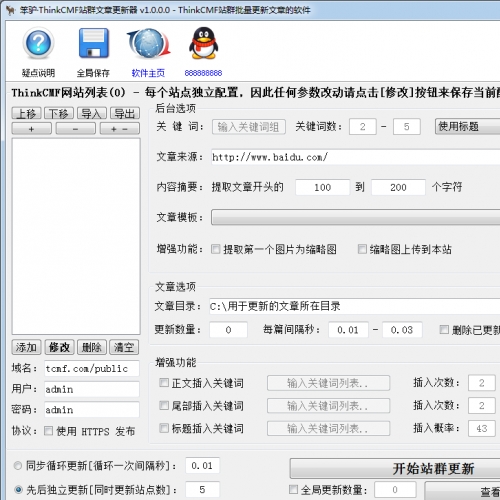Enable 正文插入关键词 checkbox
Viewport: 500px width, 500px height.
[164, 383]
